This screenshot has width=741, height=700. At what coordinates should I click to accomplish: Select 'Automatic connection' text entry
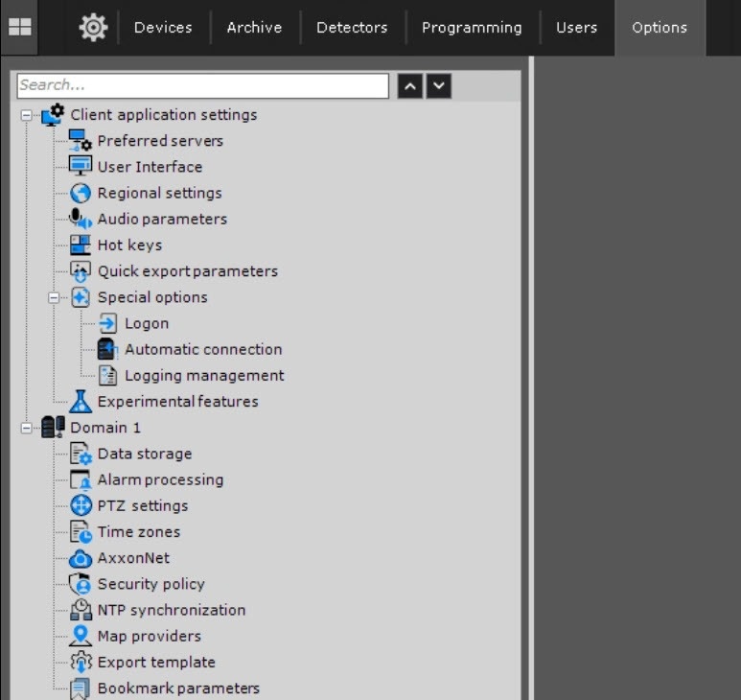pos(203,350)
